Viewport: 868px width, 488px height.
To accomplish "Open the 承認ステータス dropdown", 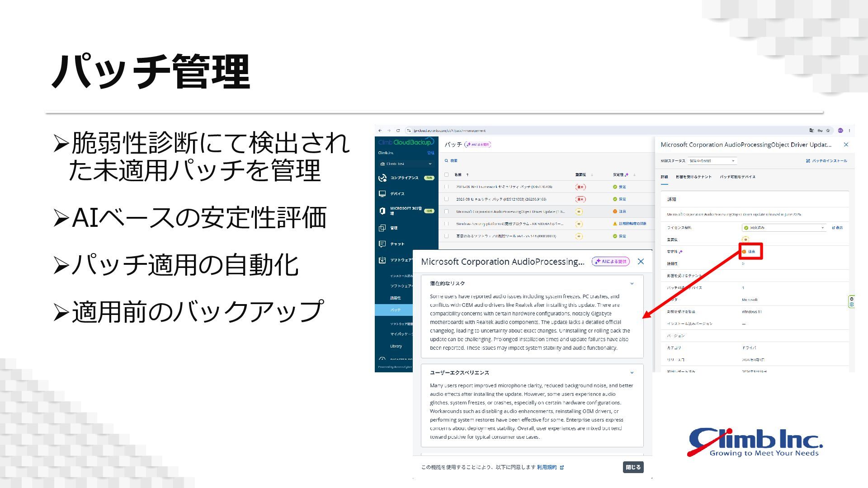I will 712,161.
